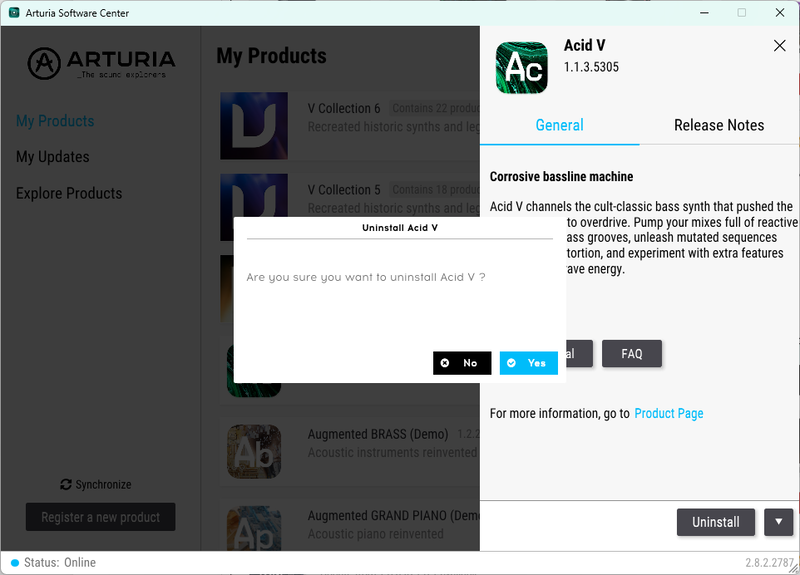The height and width of the screenshot is (575, 800).
Task: Click the Augmented GRAND PIANO icon
Action: pos(254,529)
